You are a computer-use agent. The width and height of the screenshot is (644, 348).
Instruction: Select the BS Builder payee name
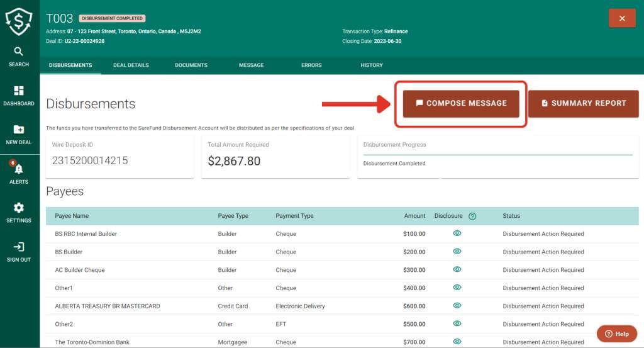[69, 252]
